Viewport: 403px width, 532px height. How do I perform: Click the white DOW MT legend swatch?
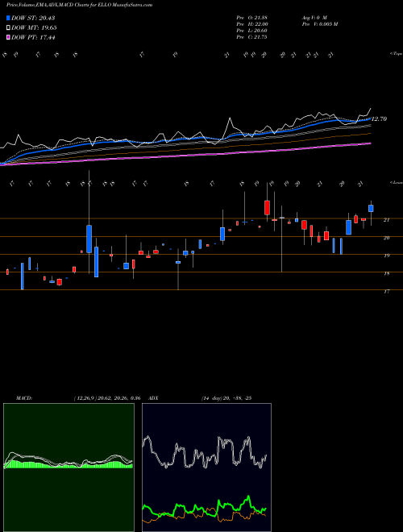tap(9, 28)
